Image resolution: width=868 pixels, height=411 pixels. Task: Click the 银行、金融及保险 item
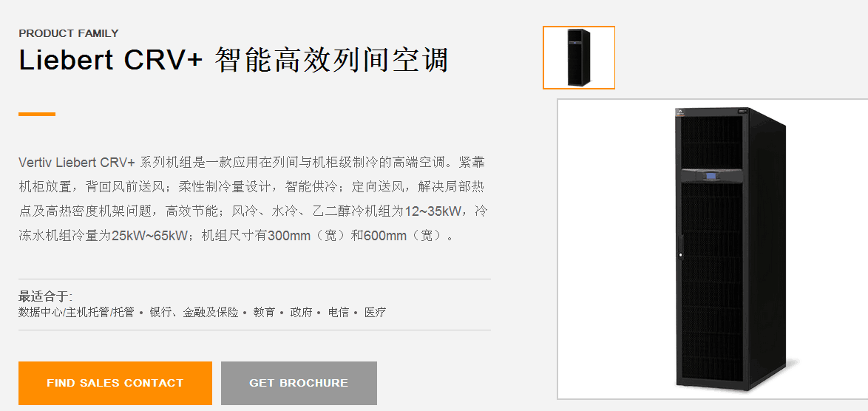(x=194, y=313)
